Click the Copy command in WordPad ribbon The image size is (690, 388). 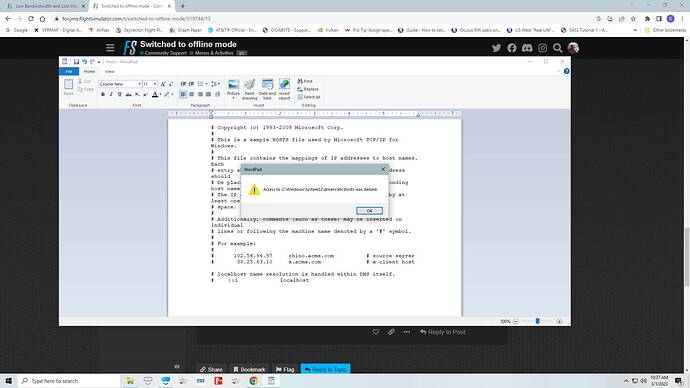86,89
